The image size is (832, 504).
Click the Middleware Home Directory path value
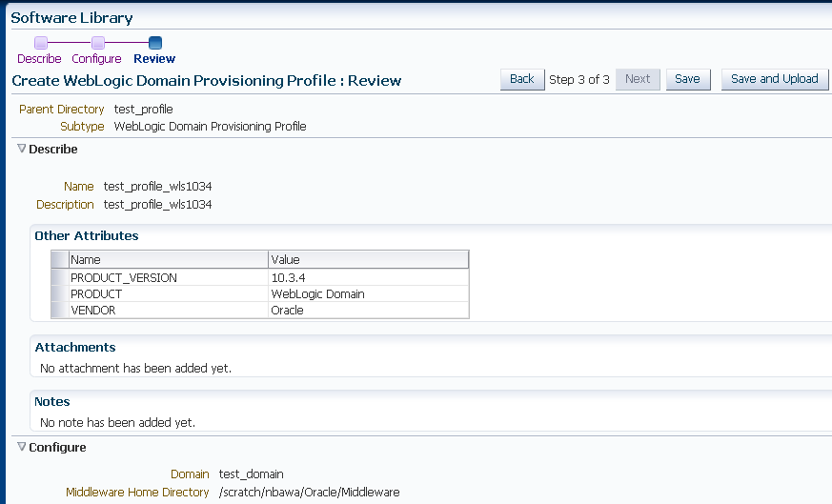coord(310,493)
